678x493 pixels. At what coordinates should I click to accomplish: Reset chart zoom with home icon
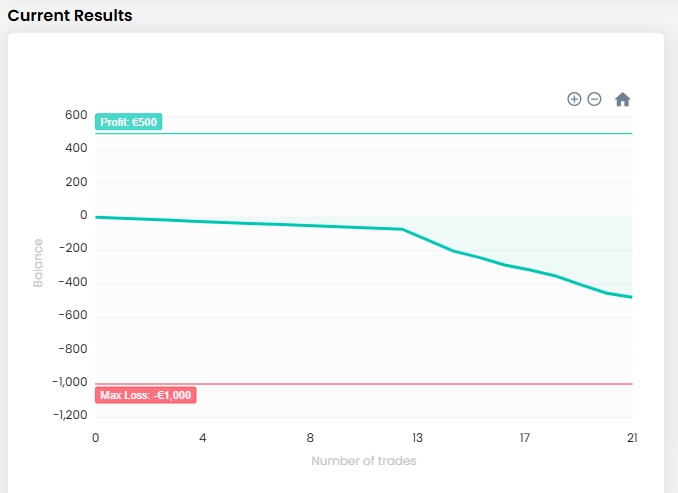[622, 99]
